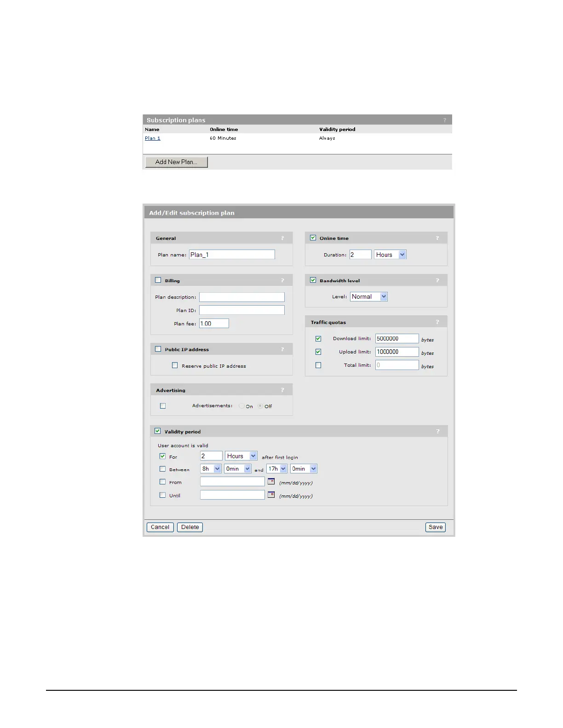Click the Delete button
Viewport: 563px width, 728px height.
click(190, 527)
